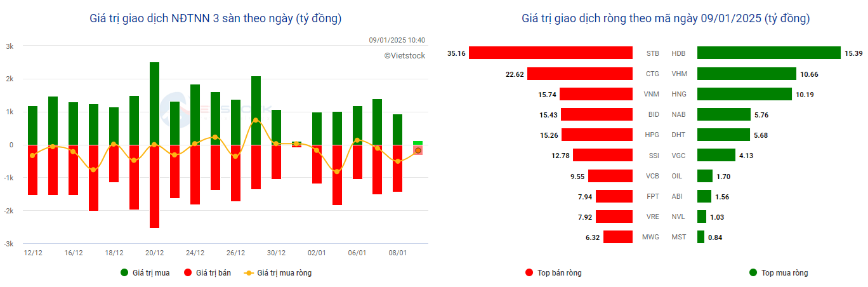Toggle the green 'Giá trị mua' legend marker
Image resolution: width=868 pixels, height=287 pixels.
(124, 273)
